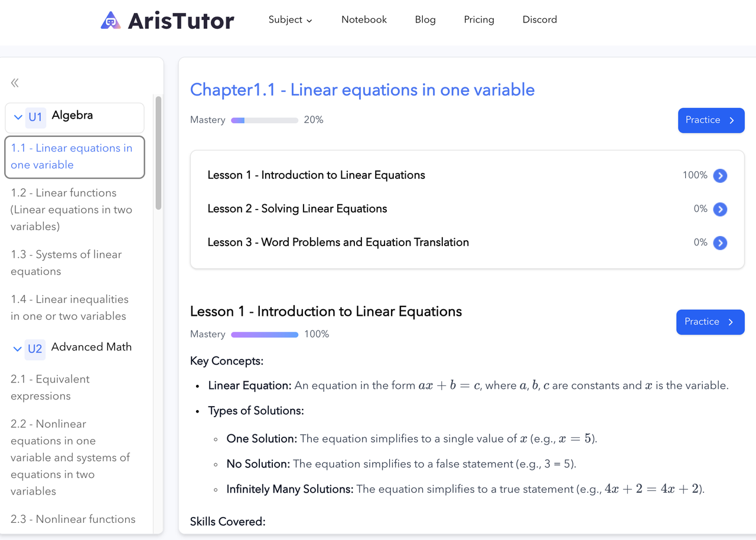The image size is (756, 540).
Task: Open Lesson 1 arrow icon
Action: click(x=720, y=175)
